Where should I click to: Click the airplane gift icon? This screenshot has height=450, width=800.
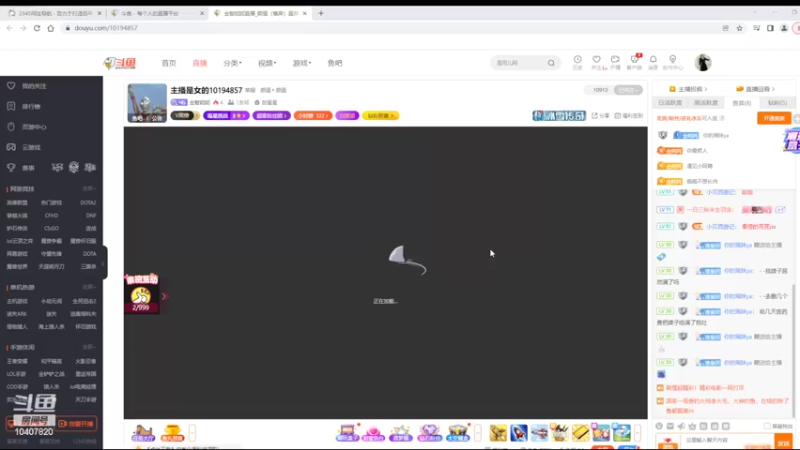click(x=539, y=433)
